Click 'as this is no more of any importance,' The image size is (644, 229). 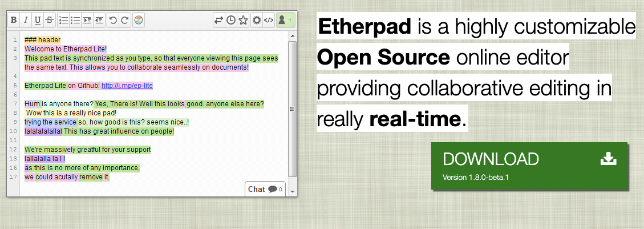click(x=82, y=168)
